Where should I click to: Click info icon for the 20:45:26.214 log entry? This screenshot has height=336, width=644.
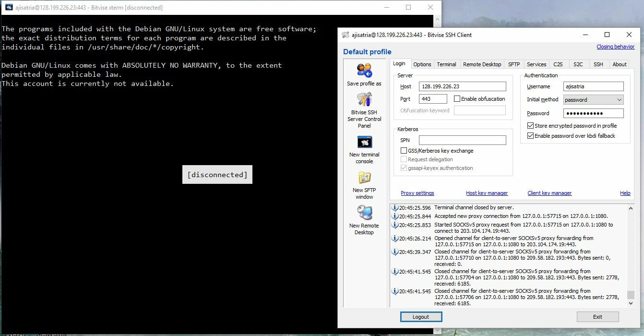pyautogui.click(x=395, y=238)
